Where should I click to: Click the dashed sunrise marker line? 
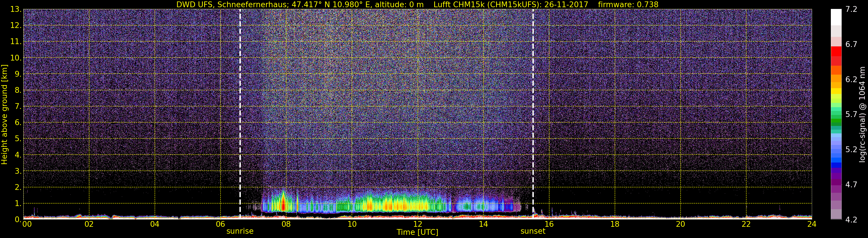(x=240, y=114)
